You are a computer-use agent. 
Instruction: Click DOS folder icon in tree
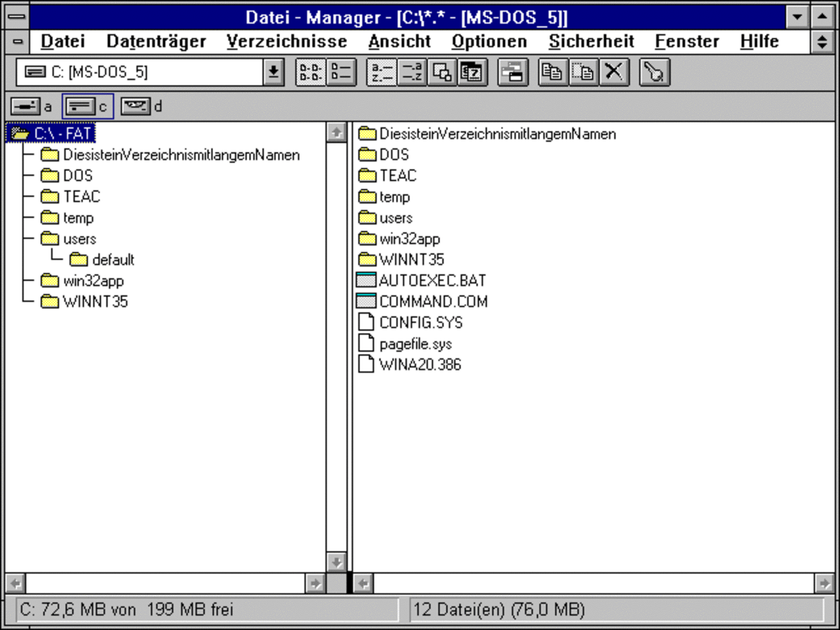tap(49, 175)
